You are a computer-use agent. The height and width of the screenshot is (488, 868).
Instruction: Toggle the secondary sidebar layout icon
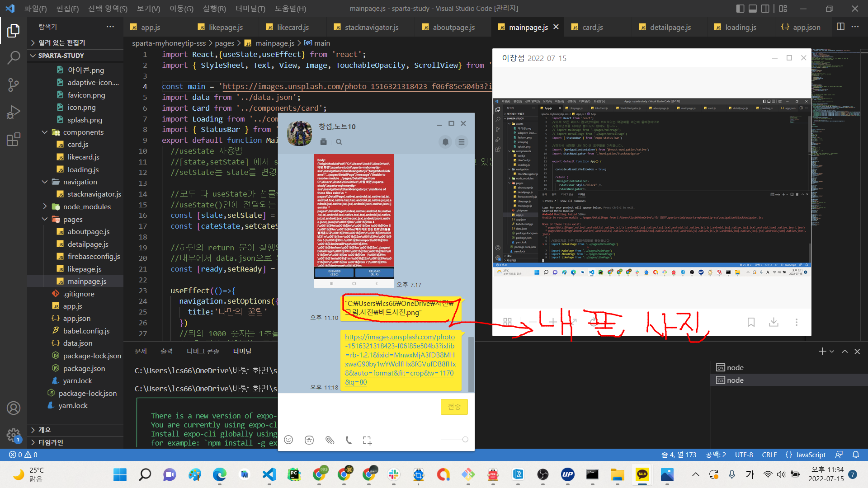pos(765,8)
